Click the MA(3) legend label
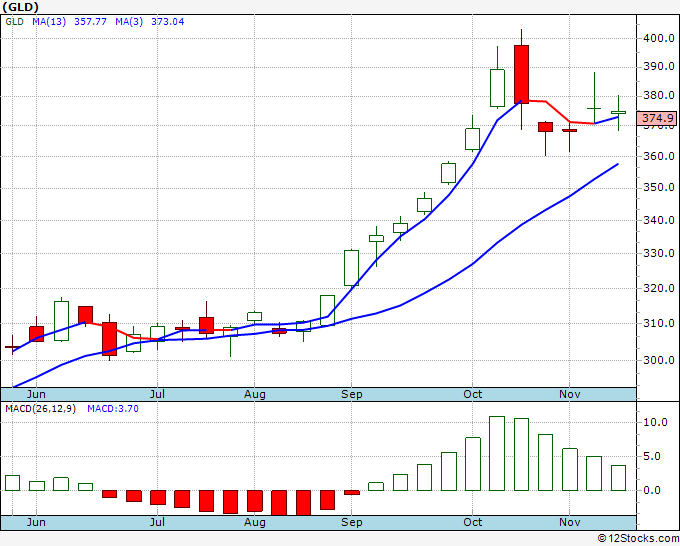Screen dimensions: 680x546 [x=129, y=22]
